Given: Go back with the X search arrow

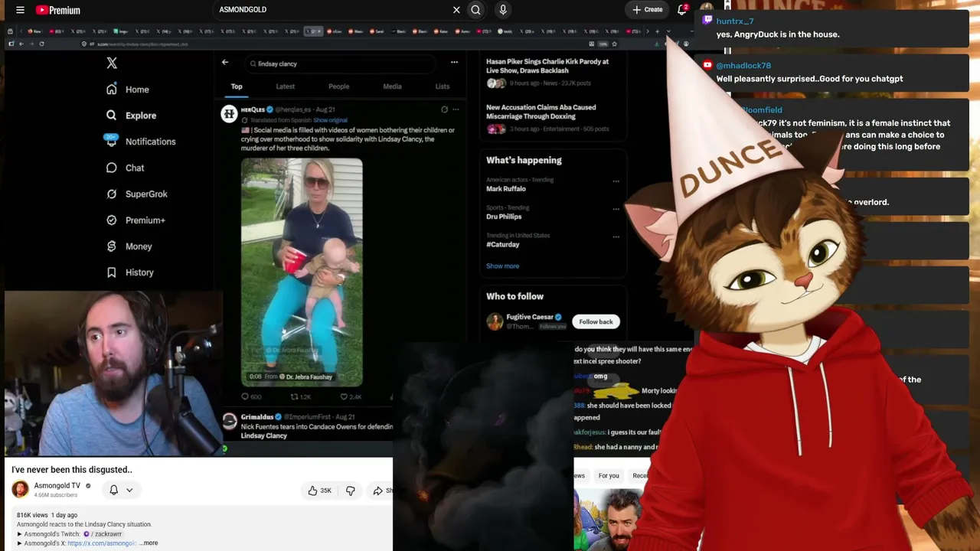Looking at the screenshot, I should (x=225, y=63).
